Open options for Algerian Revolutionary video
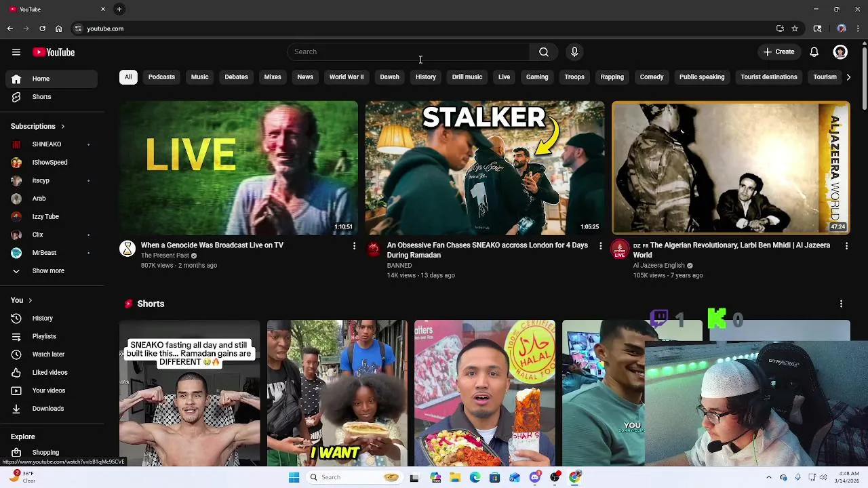 pyautogui.click(x=846, y=245)
